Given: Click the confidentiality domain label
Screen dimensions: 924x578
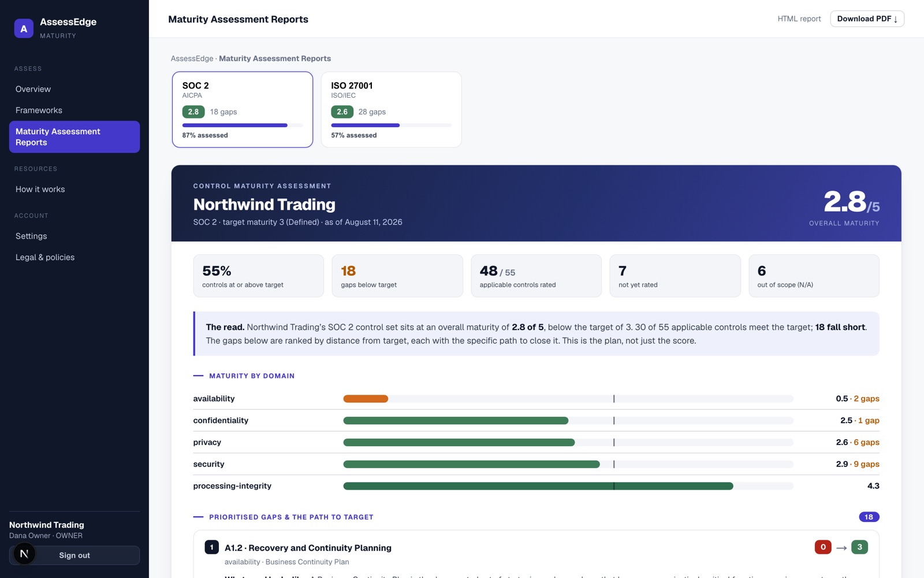Looking at the screenshot, I should pos(221,421).
